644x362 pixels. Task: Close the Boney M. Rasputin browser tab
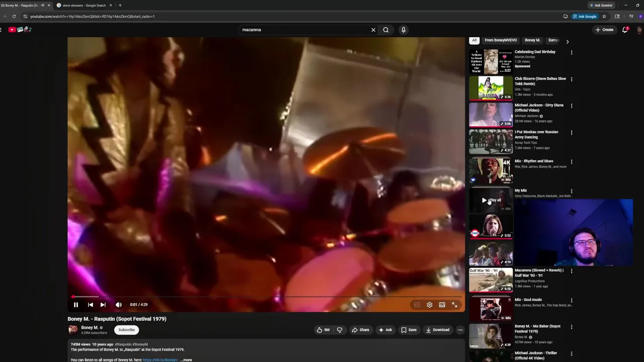49,5
